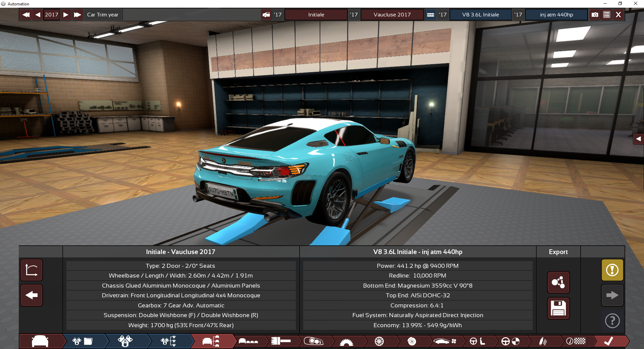Open the engine variant tree tab
This screenshot has width=644, height=349.
coord(168,341)
